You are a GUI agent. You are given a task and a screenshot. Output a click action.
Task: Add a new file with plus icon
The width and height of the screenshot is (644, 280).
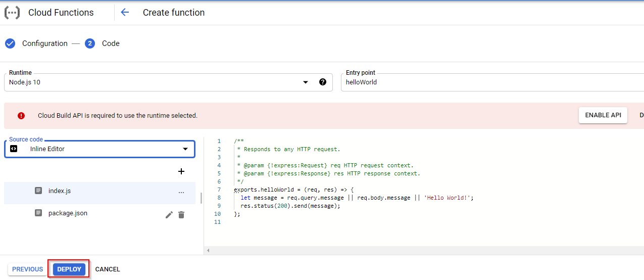pos(181,171)
